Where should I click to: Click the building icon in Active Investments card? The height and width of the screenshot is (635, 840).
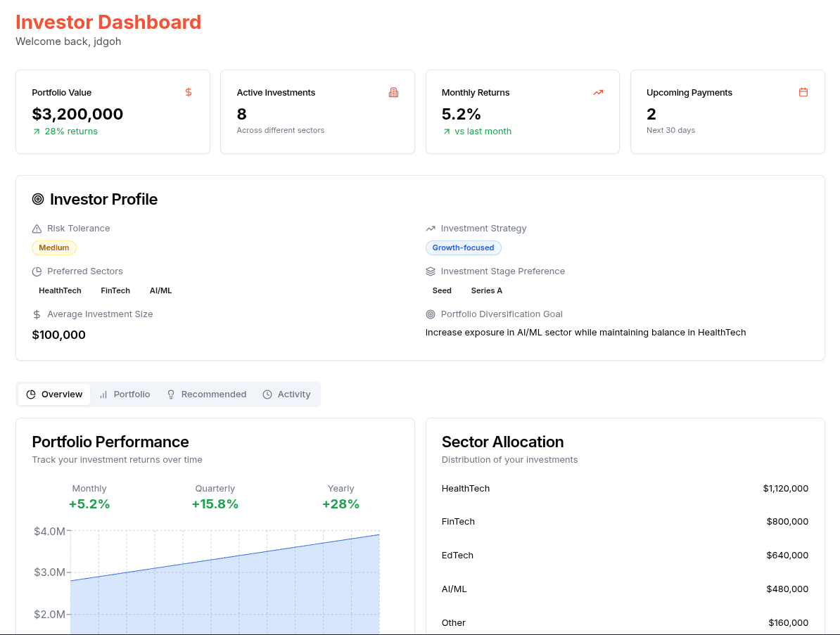(x=393, y=92)
